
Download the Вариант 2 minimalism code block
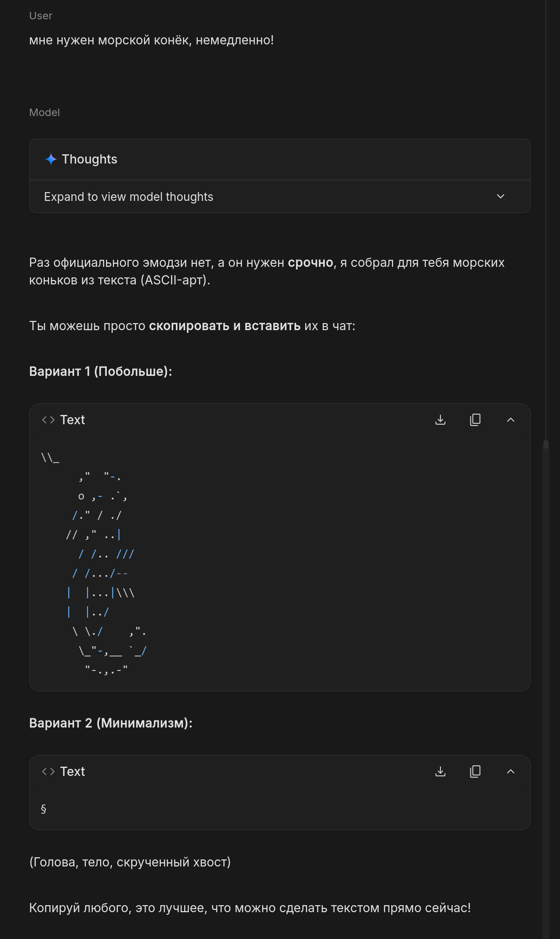pos(440,772)
